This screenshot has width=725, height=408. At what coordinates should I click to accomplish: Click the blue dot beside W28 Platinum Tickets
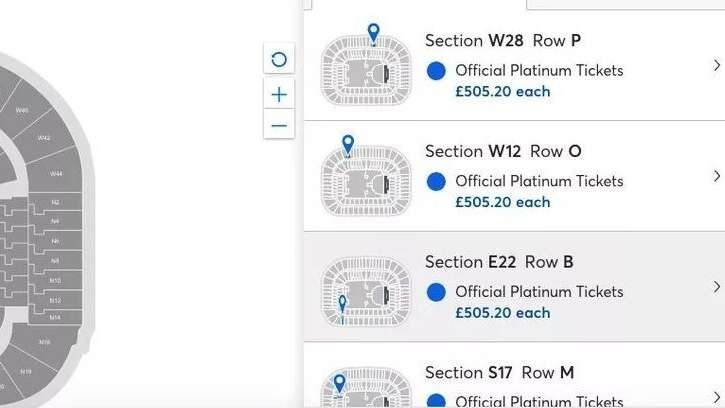[x=436, y=71]
